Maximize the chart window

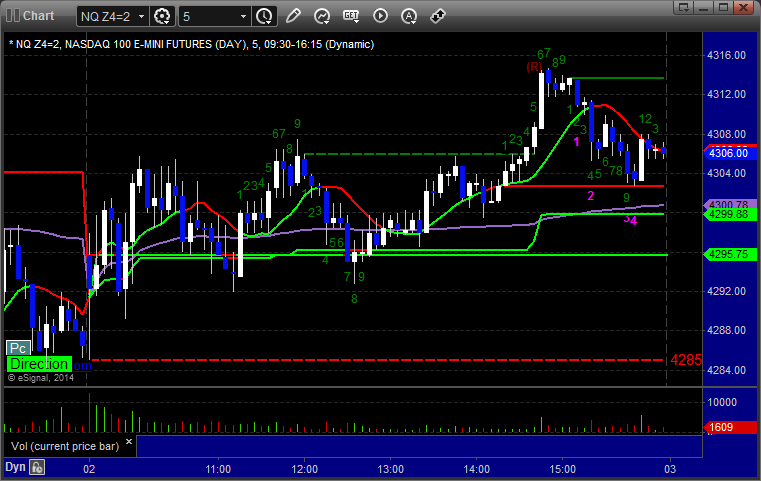[723, 7]
